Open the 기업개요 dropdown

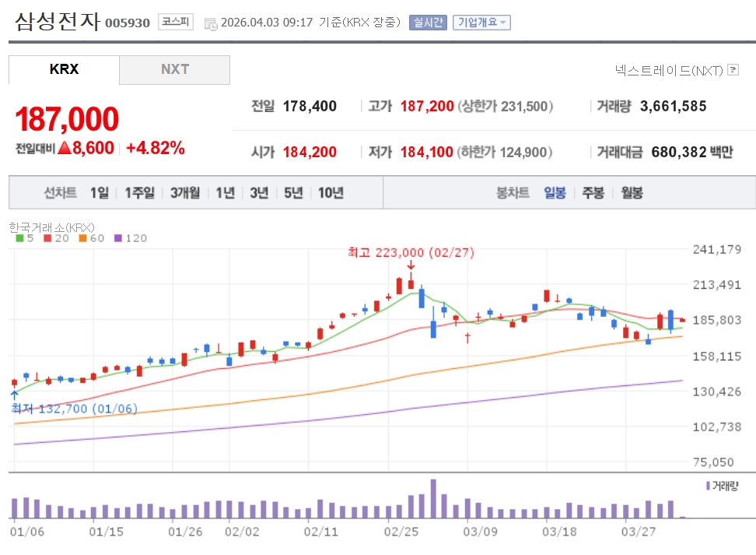pyautogui.click(x=481, y=23)
